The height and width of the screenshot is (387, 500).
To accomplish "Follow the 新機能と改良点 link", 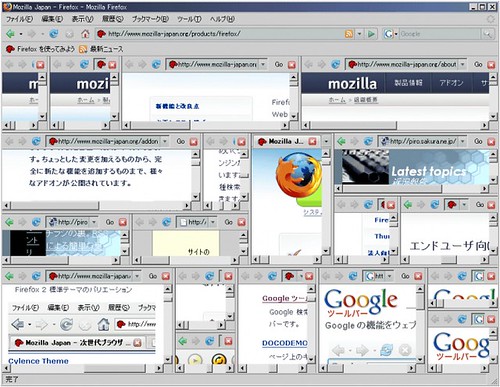I will (x=177, y=106).
